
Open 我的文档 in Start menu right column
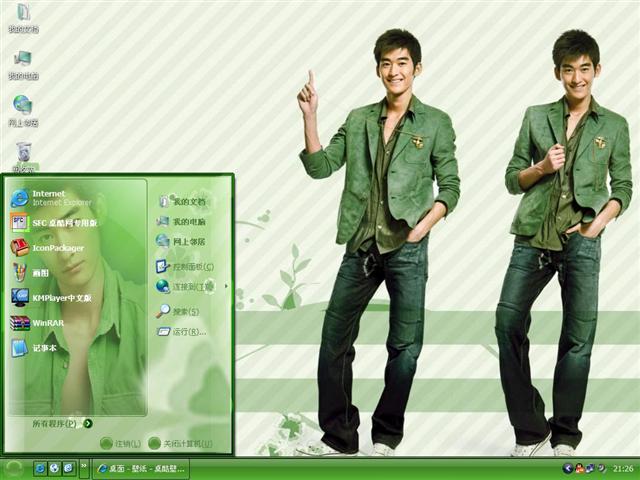(x=181, y=201)
